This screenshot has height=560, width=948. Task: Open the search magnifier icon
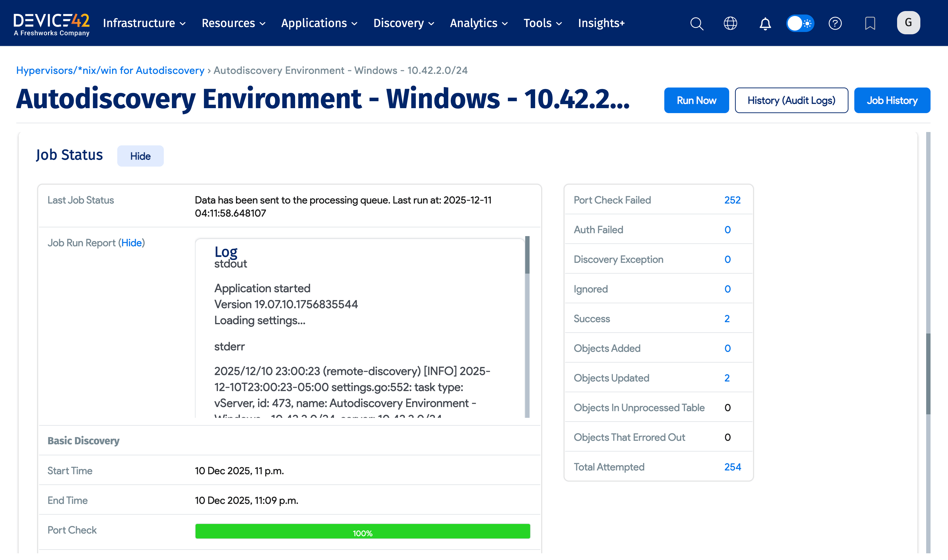(697, 23)
